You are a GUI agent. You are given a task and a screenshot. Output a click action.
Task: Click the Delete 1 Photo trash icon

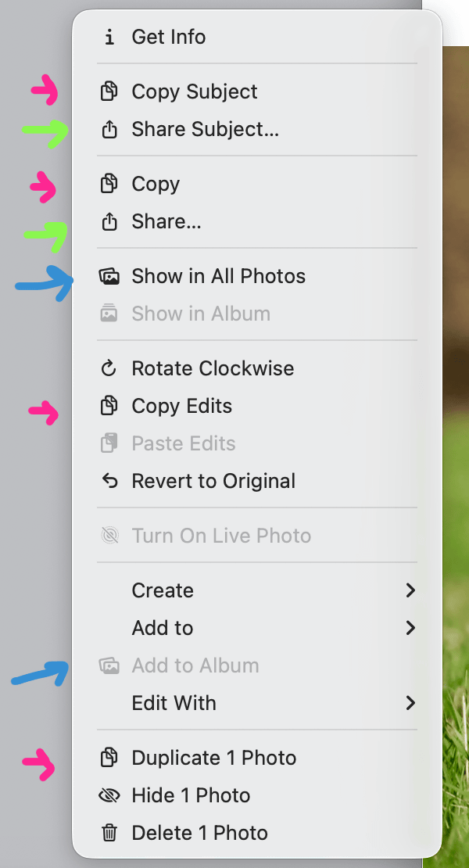[109, 833]
